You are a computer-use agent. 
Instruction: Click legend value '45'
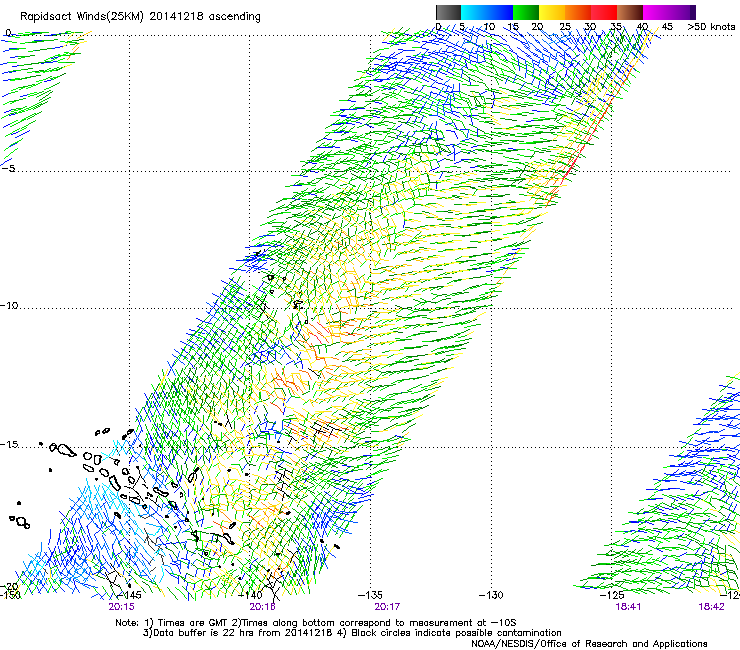tap(667, 27)
